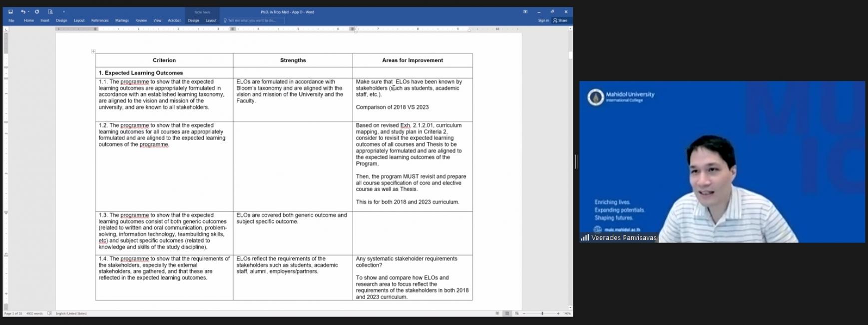Click Sign in on the Word ribbon
868x325 pixels.
(543, 20)
